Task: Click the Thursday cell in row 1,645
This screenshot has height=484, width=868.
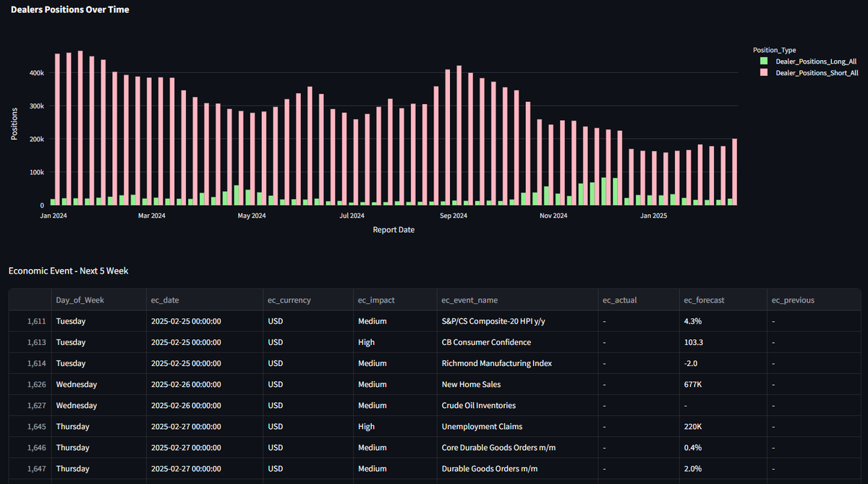Action: coord(98,427)
